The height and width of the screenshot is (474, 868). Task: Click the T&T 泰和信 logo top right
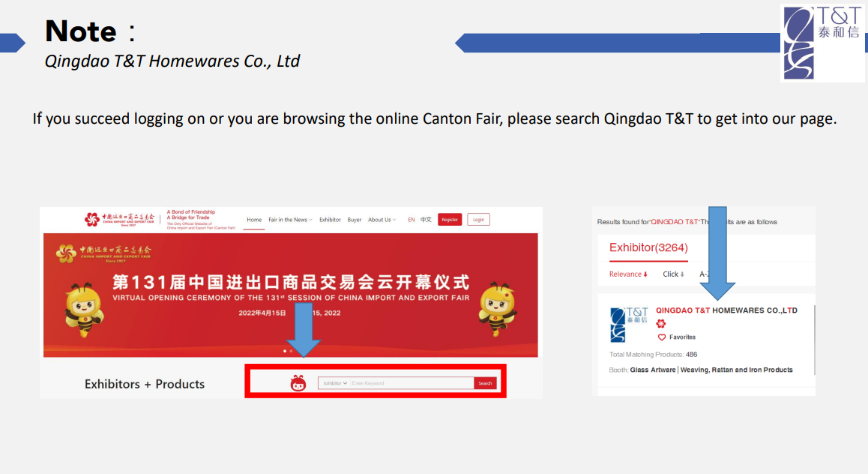822,43
